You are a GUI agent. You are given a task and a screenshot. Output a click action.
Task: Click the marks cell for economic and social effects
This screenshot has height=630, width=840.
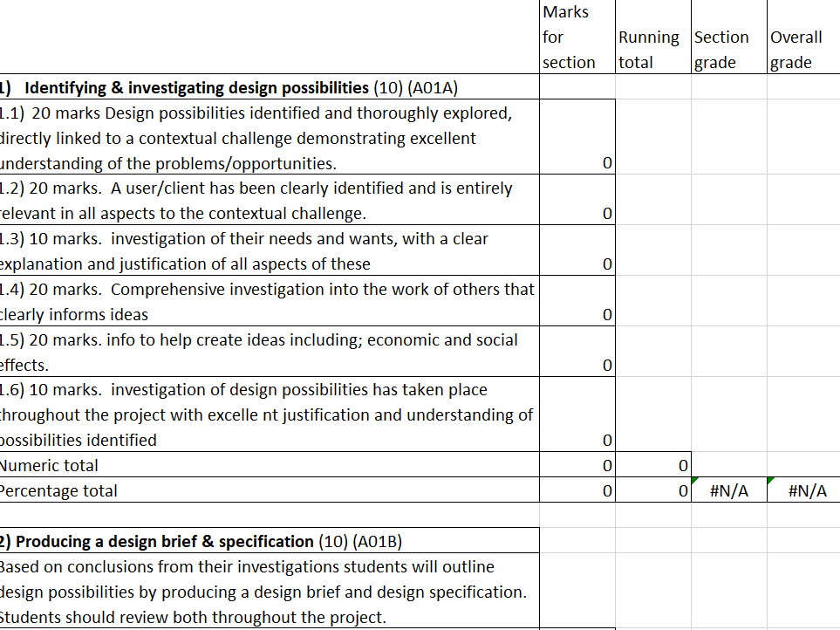tap(577, 352)
